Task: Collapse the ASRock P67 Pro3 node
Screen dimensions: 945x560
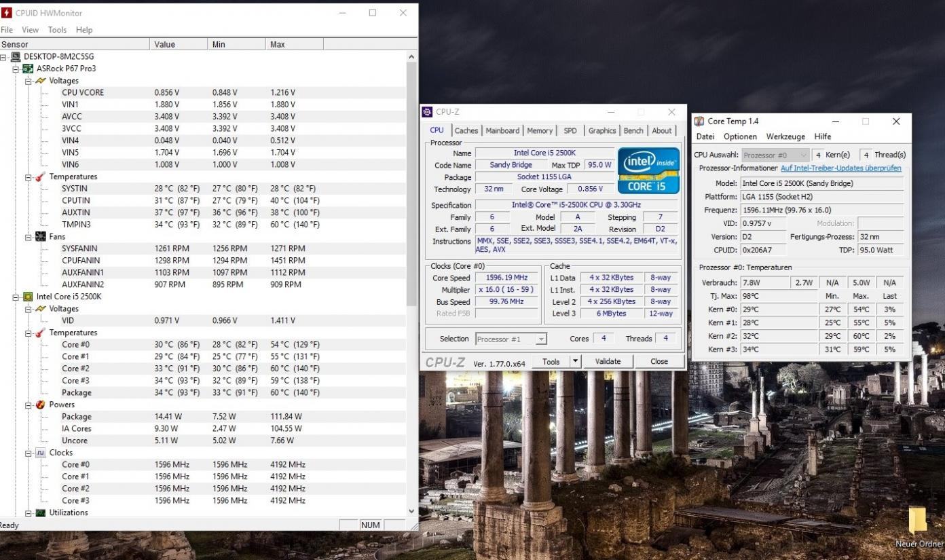Action: point(16,69)
